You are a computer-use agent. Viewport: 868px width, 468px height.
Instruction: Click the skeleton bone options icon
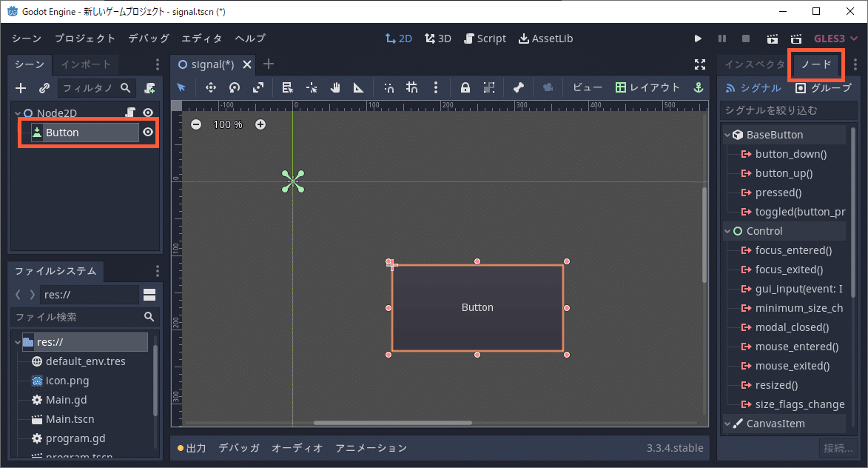pyautogui.click(x=519, y=87)
